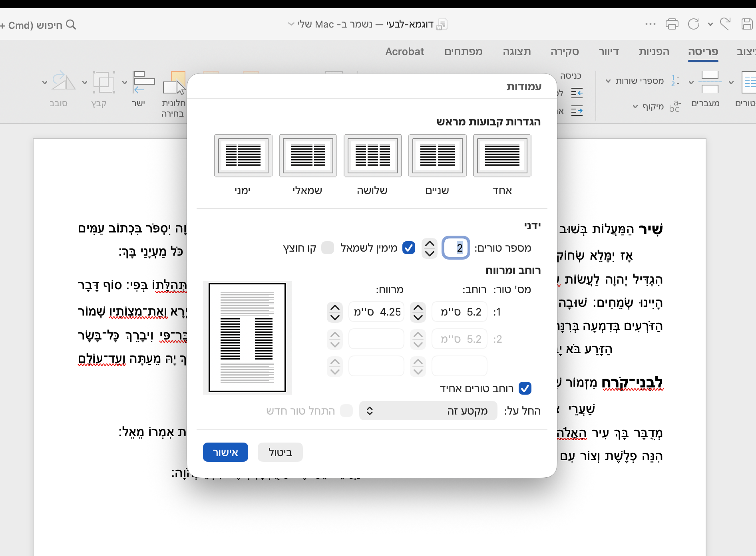Enable the קו חוצץ checkbox
The width and height of the screenshot is (756, 556).
click(328, 248)
